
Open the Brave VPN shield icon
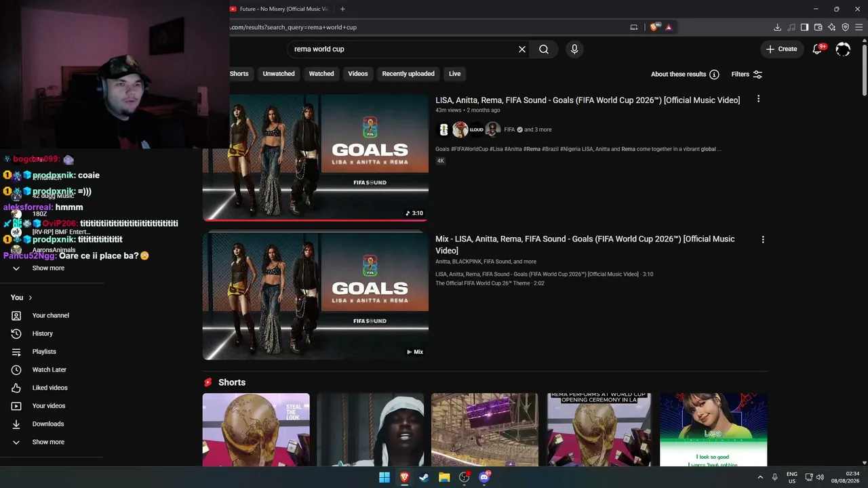point(845,27)
